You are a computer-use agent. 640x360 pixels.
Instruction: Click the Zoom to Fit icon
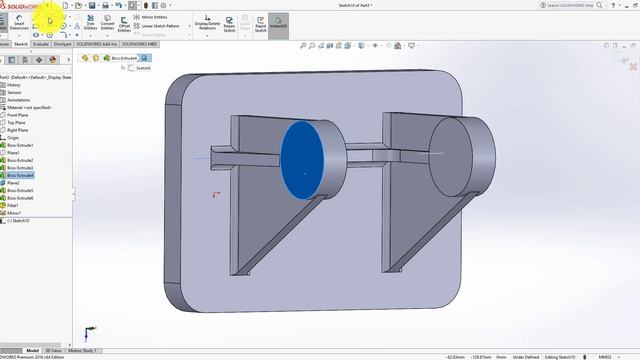(303, 46)
